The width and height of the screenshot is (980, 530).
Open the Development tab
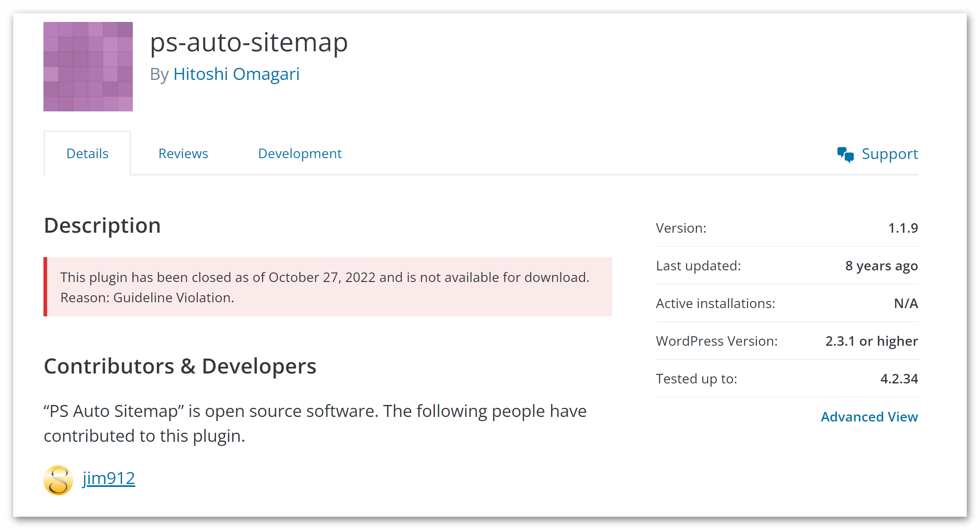click(x=300, y=154)
